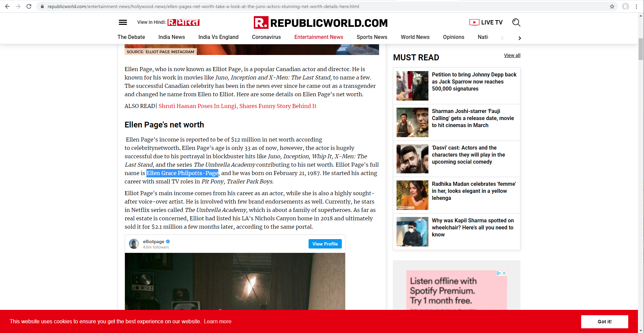Click the 4.6m followers text
Image resolution: width=644 pixels, height=333 pixels.
[156, 247]
